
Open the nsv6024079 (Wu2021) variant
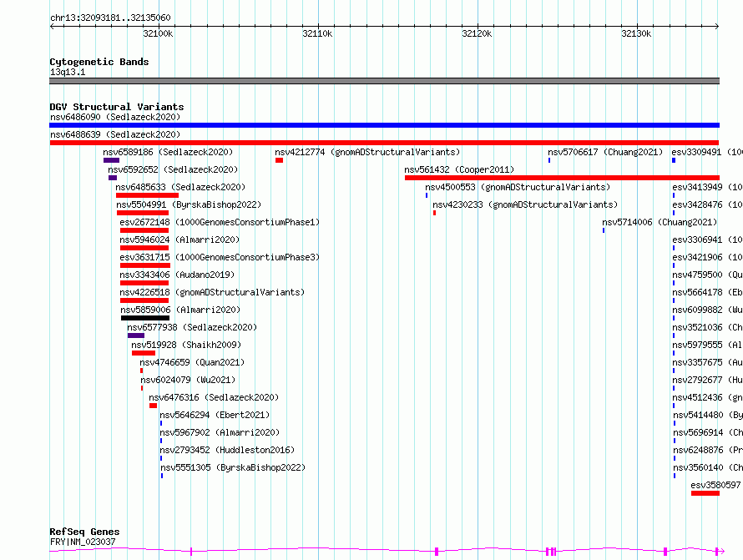click(188, 380)
